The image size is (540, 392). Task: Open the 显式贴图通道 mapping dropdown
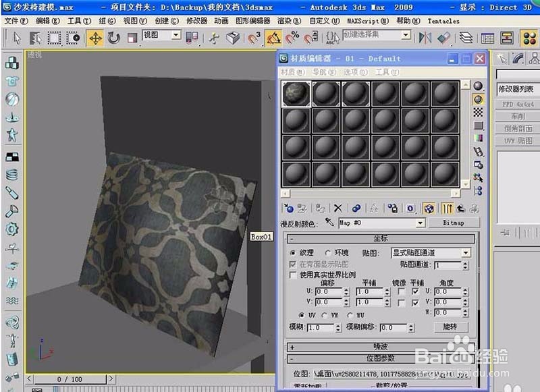(x=466, y=252)
